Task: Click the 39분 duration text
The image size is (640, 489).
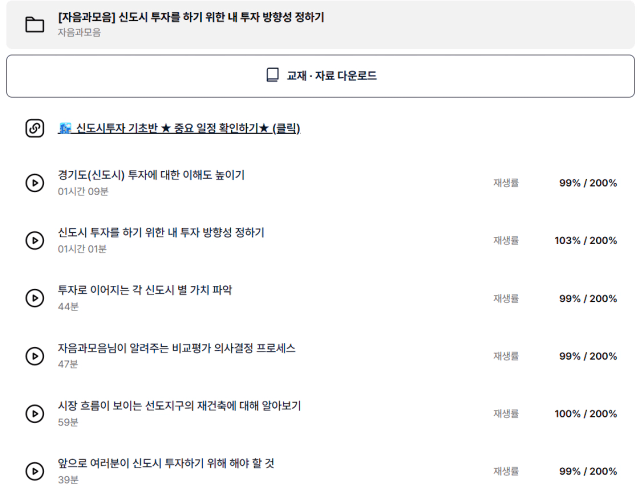Action: point(68,480)
